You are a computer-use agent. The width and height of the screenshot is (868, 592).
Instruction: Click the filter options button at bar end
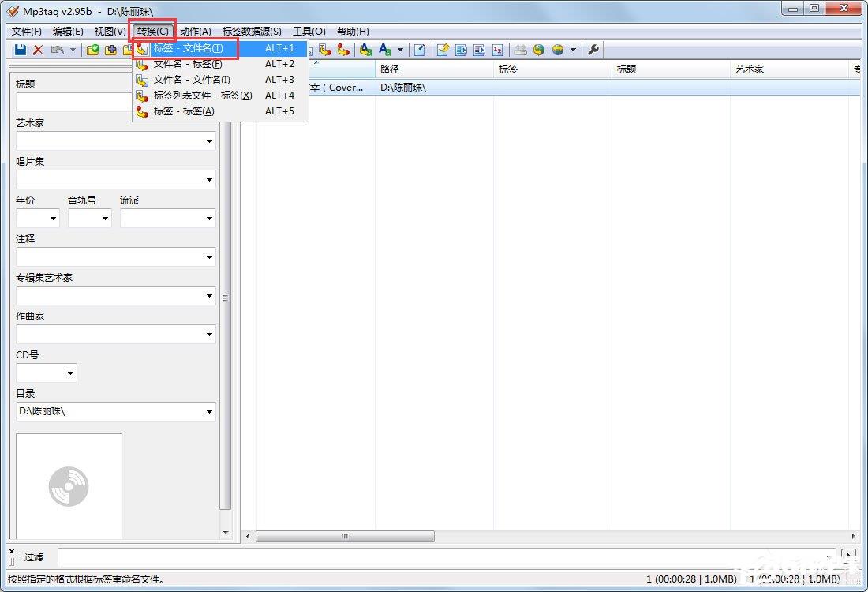point(848,556)
